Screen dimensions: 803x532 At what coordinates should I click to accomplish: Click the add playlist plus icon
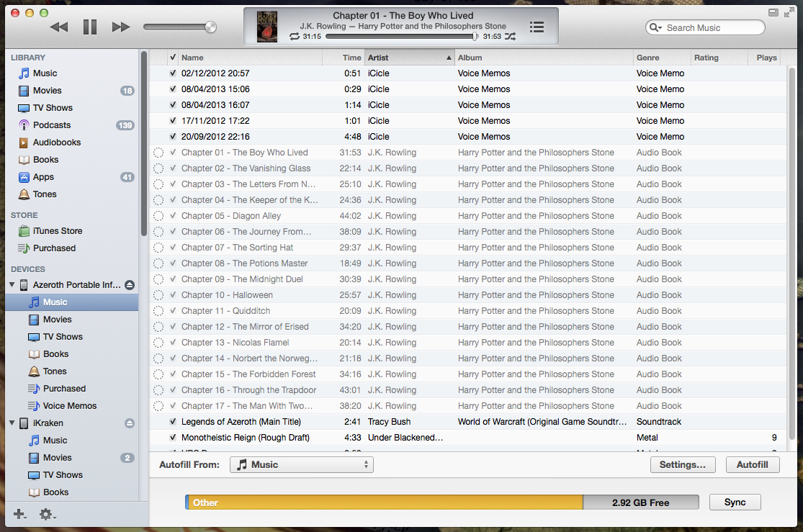[19, 514]
